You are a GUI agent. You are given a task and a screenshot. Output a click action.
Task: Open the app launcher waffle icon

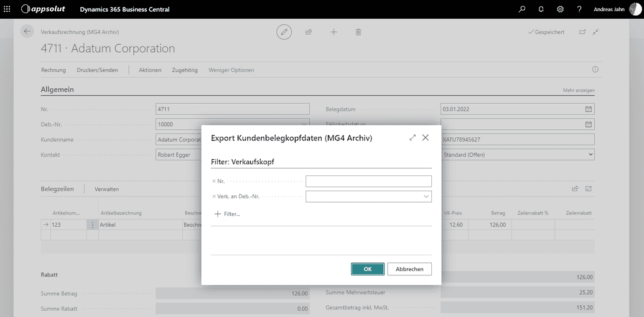7,9
